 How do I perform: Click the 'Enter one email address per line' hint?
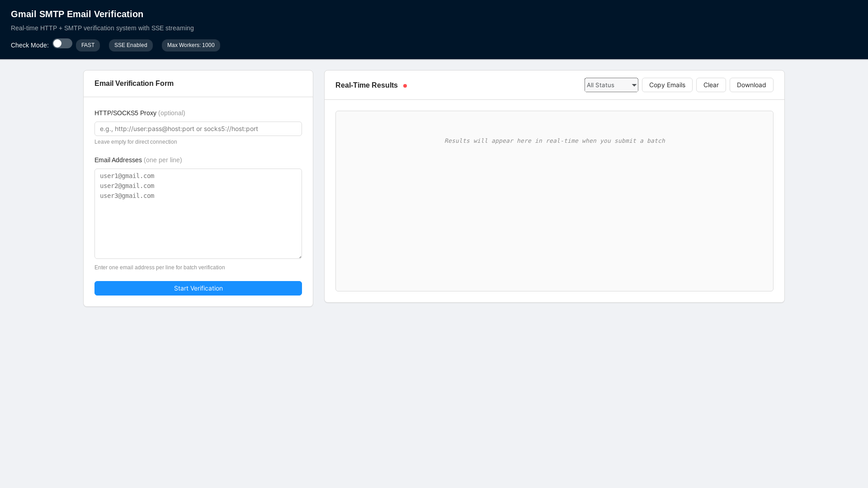pyautogui.click(x=160, y=267)
